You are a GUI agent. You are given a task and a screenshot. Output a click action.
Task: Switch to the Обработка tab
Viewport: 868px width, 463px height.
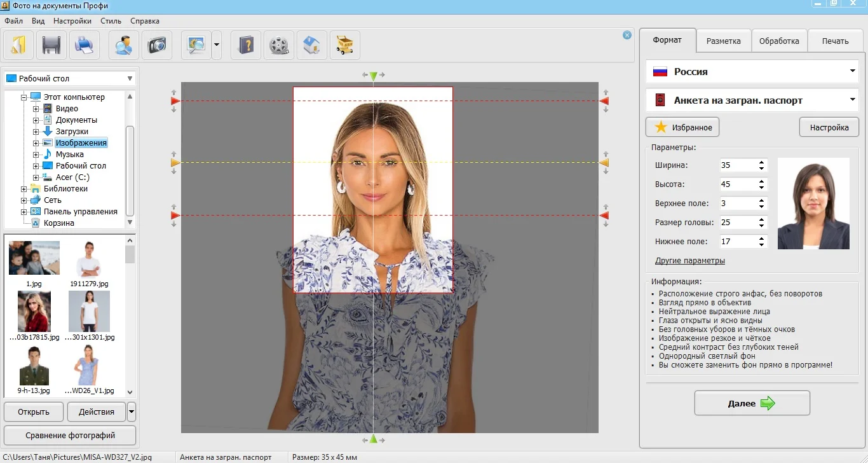[779, 41]
